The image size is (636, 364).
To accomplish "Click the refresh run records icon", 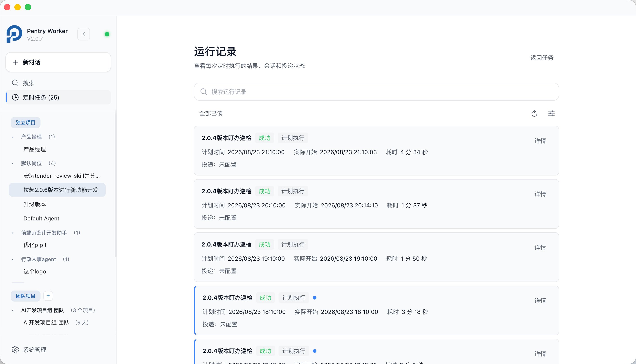I will 534,113.
